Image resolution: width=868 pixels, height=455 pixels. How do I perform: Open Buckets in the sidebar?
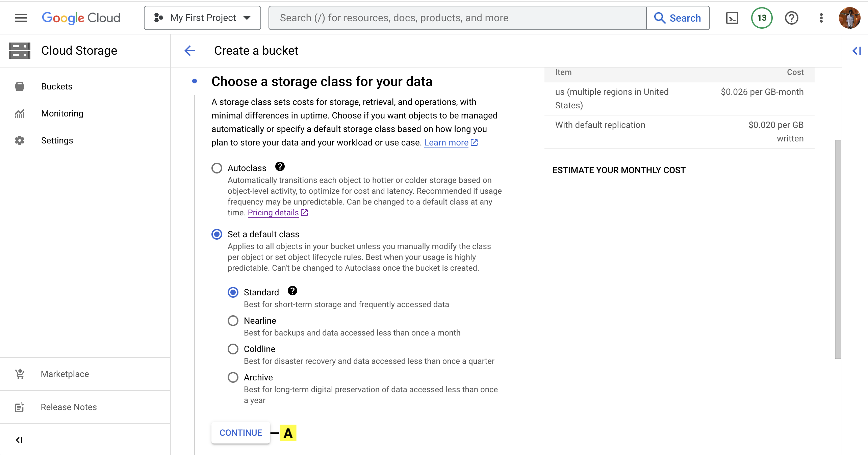85,86
